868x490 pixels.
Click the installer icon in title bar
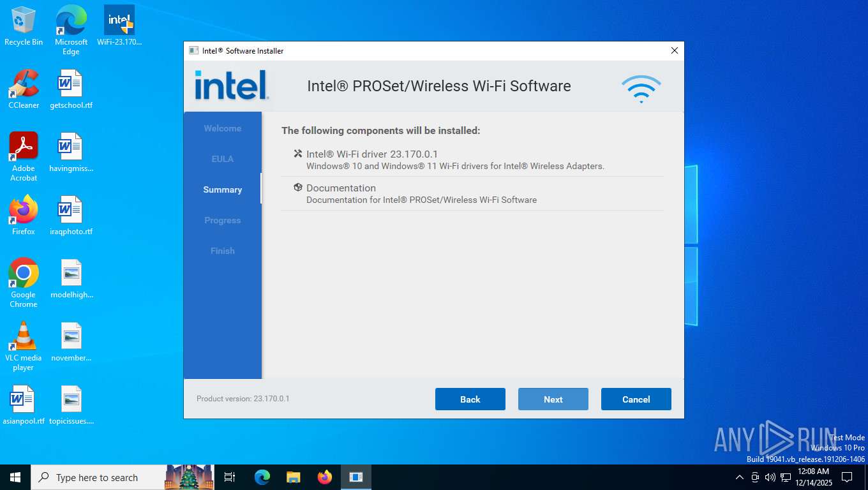[194, 51]
